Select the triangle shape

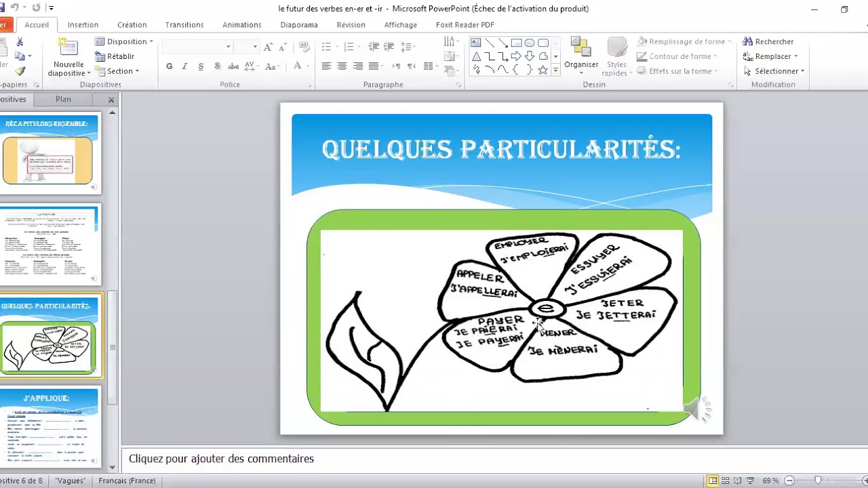pyautogui.click(x=476, y=56)
